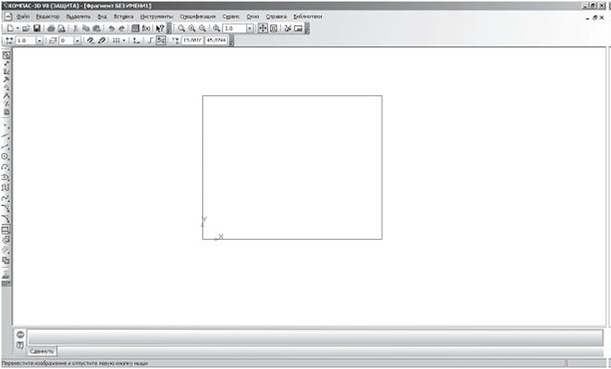
Task: Switch to the Geometry panel at top of sidebar
Action: coord(6,55)
